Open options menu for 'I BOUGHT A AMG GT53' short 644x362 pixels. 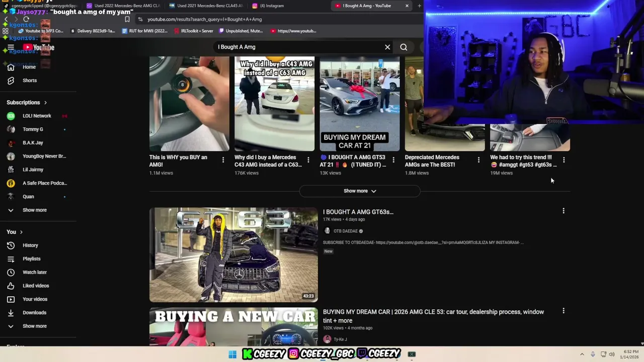[393, 160]
